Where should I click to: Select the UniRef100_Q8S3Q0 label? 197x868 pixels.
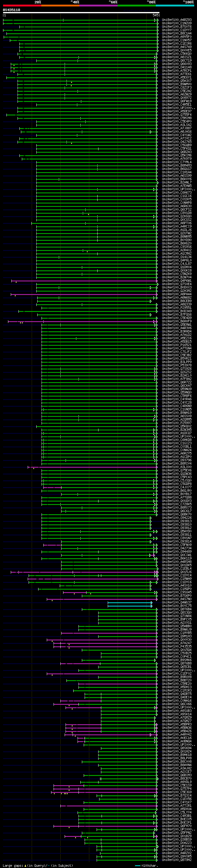coord(177,612)
